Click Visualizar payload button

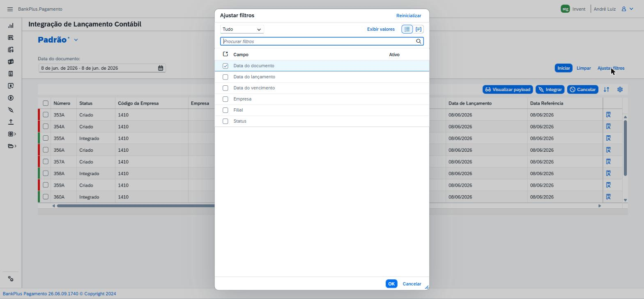click(508, 89)
